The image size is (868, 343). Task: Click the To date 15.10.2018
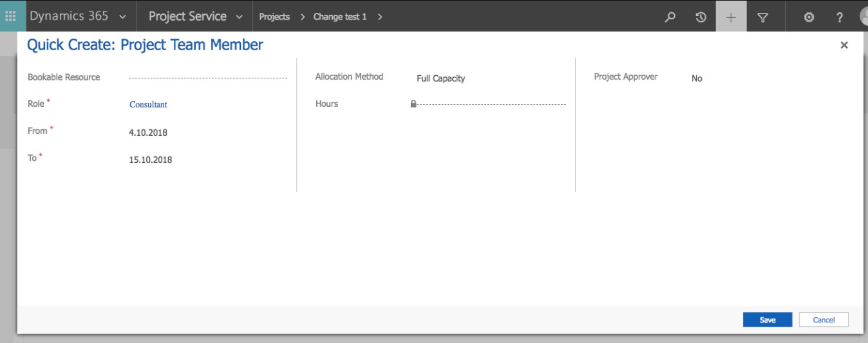(x=151, y=160)
